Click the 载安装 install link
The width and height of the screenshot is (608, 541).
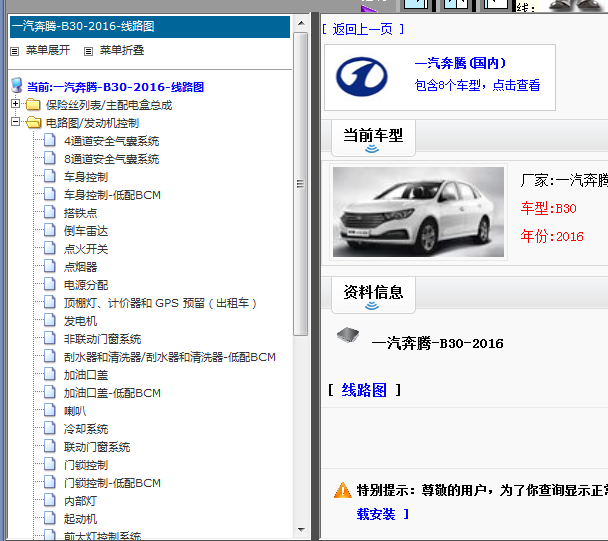click(x=375, y=514)
